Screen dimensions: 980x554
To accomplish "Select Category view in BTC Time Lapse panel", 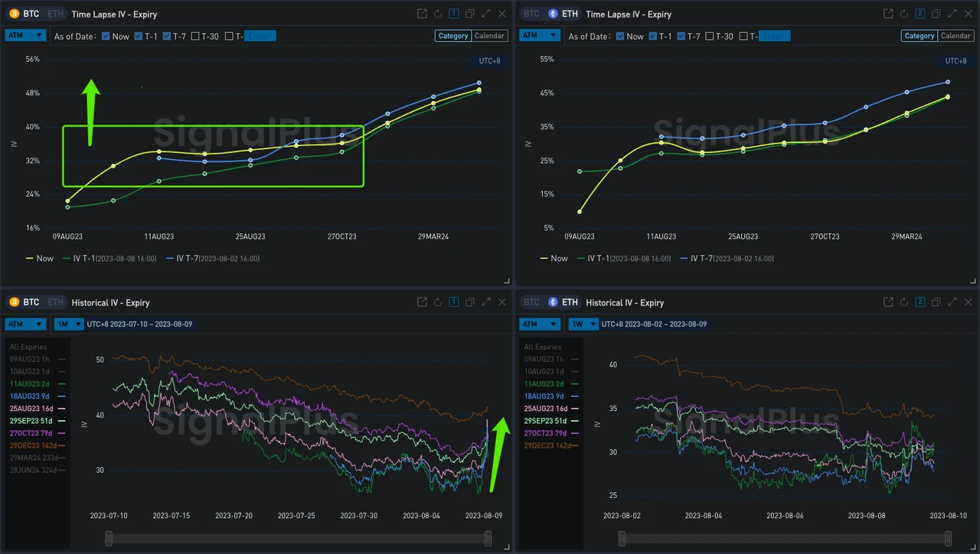I will [453, 36].
